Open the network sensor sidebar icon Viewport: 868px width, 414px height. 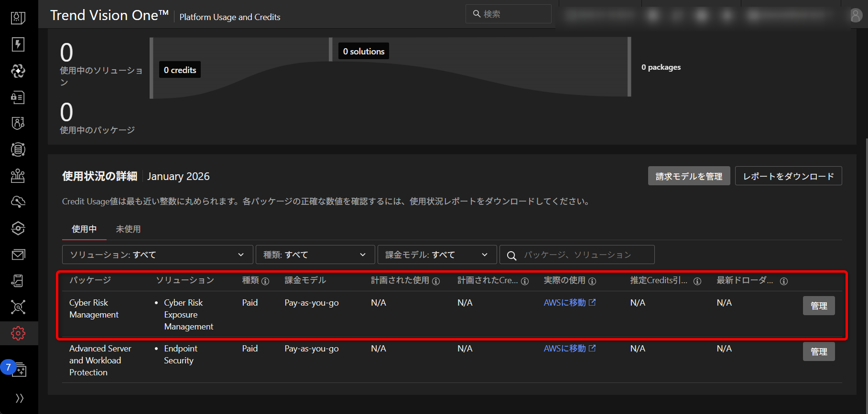(x=18, y=176)
